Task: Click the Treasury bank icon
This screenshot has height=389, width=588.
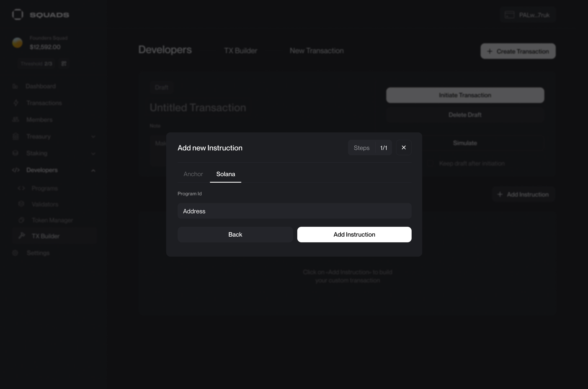Action: (16, 136)
